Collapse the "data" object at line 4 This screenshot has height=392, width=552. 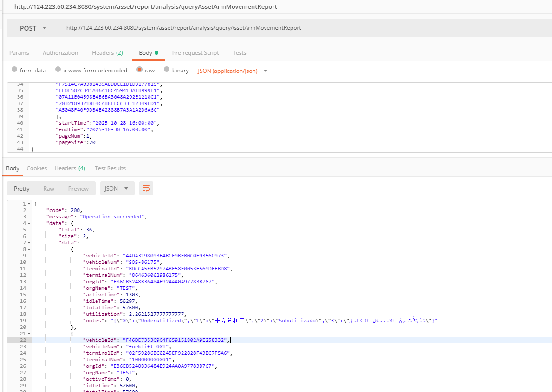(29, 223)
